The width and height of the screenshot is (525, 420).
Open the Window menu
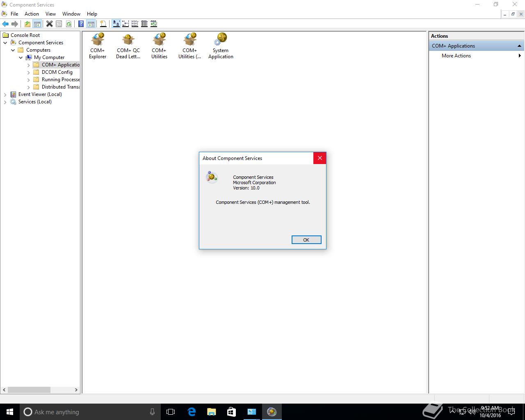click(71, 14)
